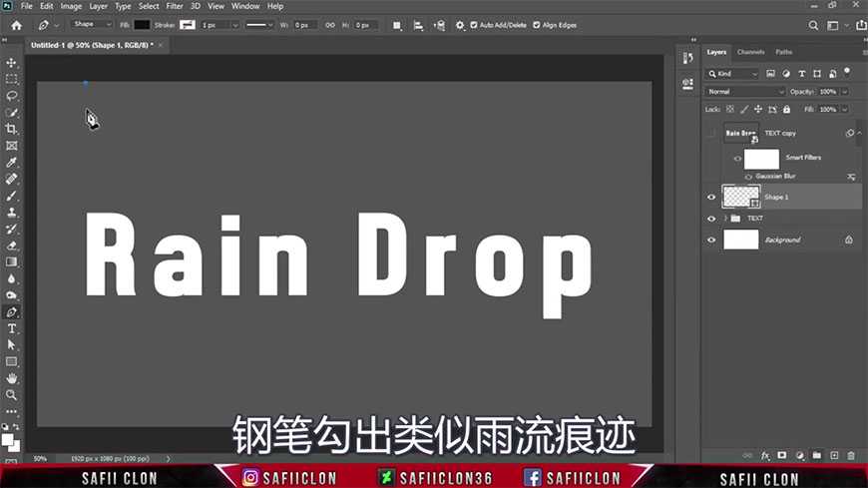The width and height of the screenshot is (868, 488).
Task: Select the Rectangular Marquee tool
Action: click(x=11, y=79)
